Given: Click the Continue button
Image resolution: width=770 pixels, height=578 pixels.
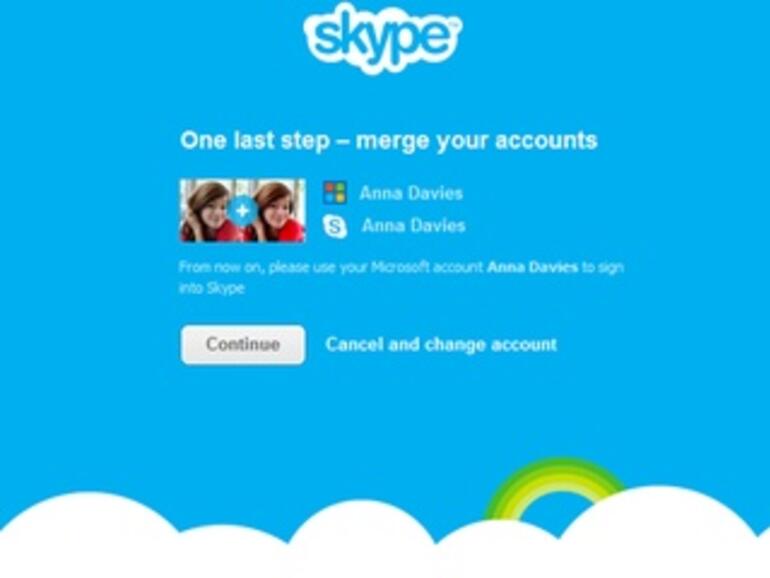Looking at the screenshot, I should 243,344.
